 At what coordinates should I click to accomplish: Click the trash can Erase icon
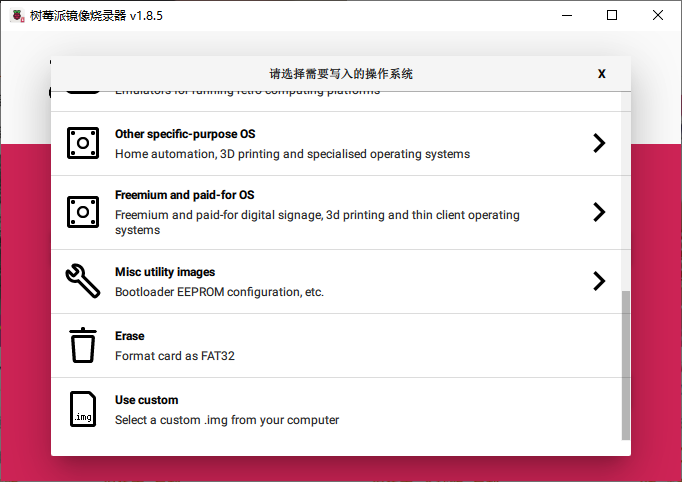pyautogui.click(x=83, y=345)
